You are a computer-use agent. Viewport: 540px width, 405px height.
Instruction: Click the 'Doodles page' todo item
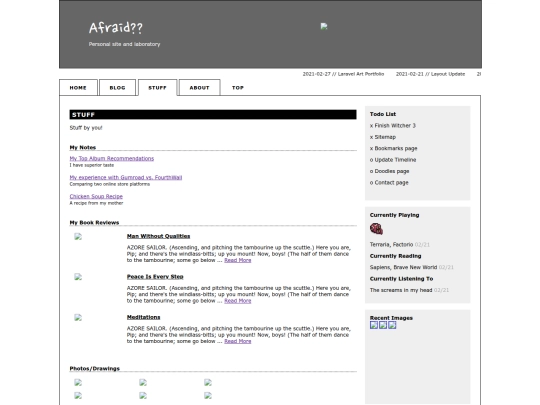(x=390, y=171)
